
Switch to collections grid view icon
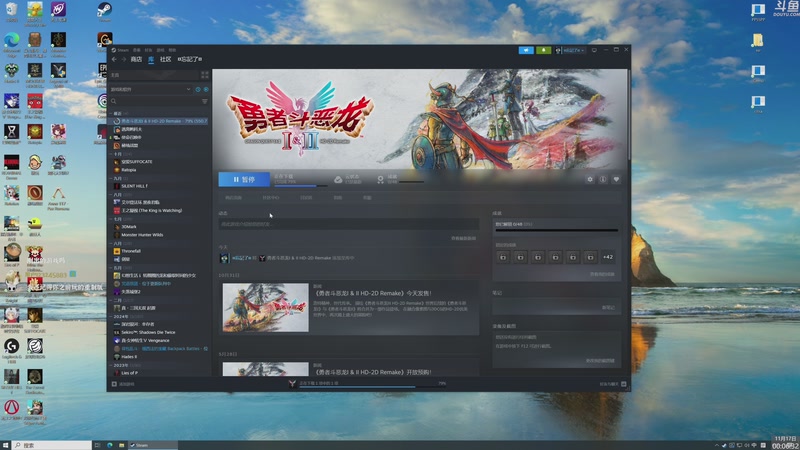(x=205, y=75)
